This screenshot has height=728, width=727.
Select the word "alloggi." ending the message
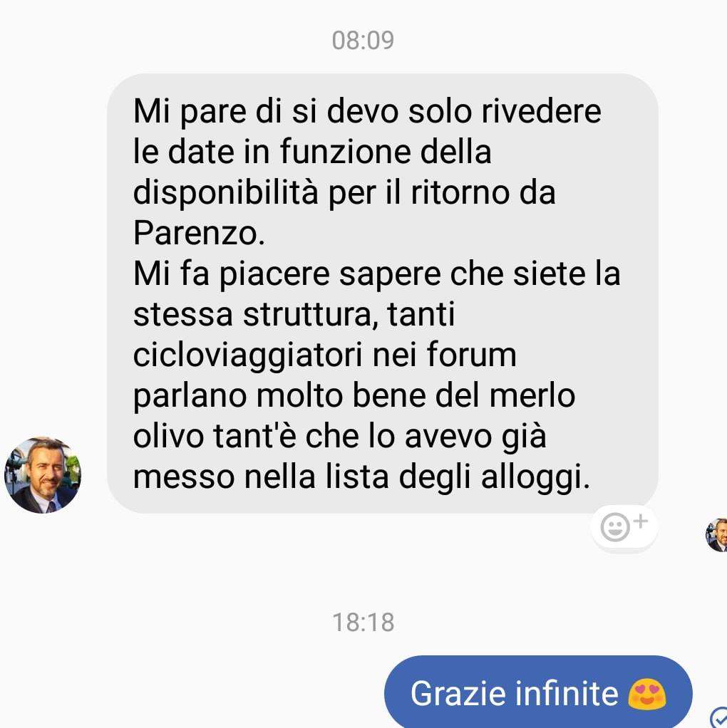(x=535, y=478)
